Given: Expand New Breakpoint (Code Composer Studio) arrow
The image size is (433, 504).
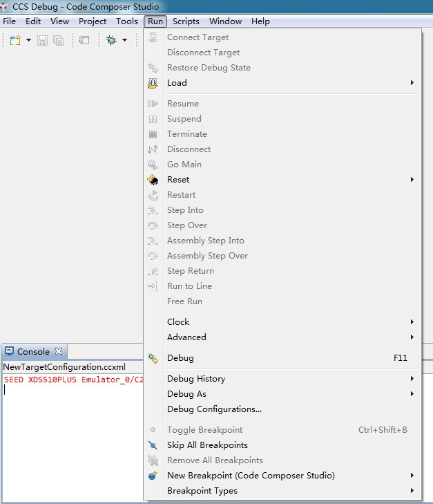Looking at the screenshot, I should (x=412, y=475).
